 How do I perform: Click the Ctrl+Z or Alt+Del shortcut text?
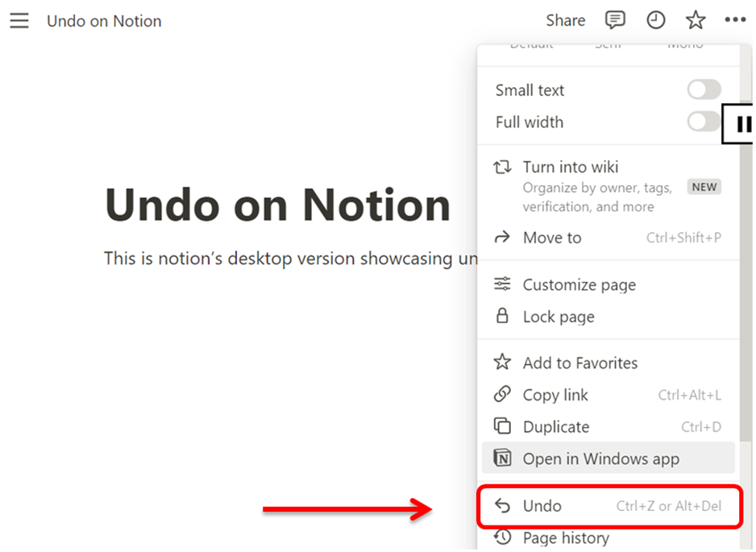669,505
